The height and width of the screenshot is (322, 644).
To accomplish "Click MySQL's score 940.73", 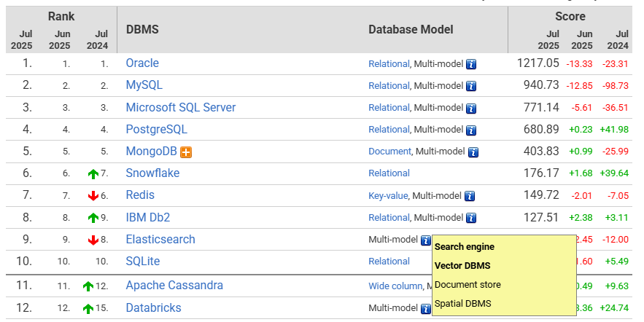I will coord(541,85).
